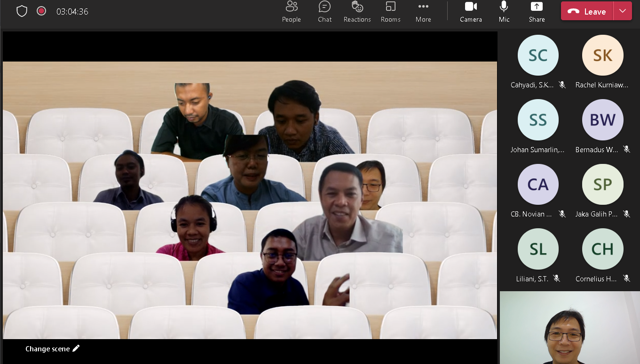The width and height of the screenshot is (640, 364).
Task: Click the shield security icon
Action: click(x=22, y=11)
